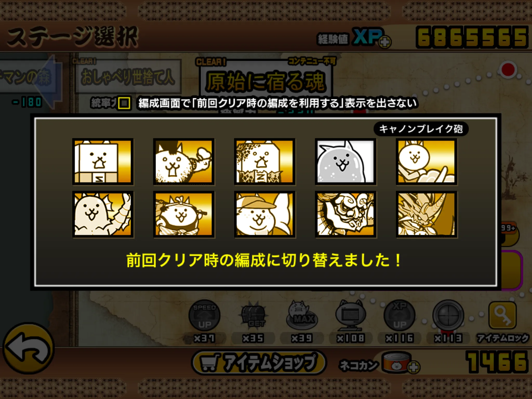Click the dragon cat unit thumbnail
The image size is (532, 399).
point(103,214)
